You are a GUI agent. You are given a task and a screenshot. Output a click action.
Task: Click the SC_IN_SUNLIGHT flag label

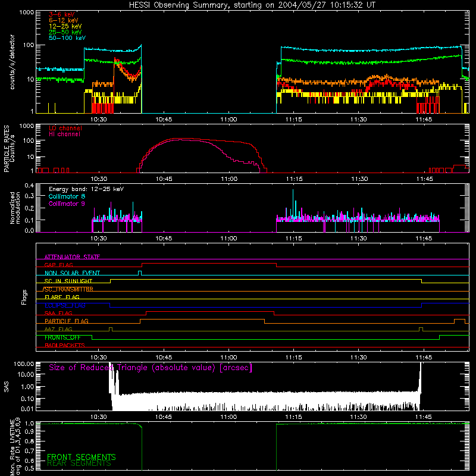click(x=68, y=281)
